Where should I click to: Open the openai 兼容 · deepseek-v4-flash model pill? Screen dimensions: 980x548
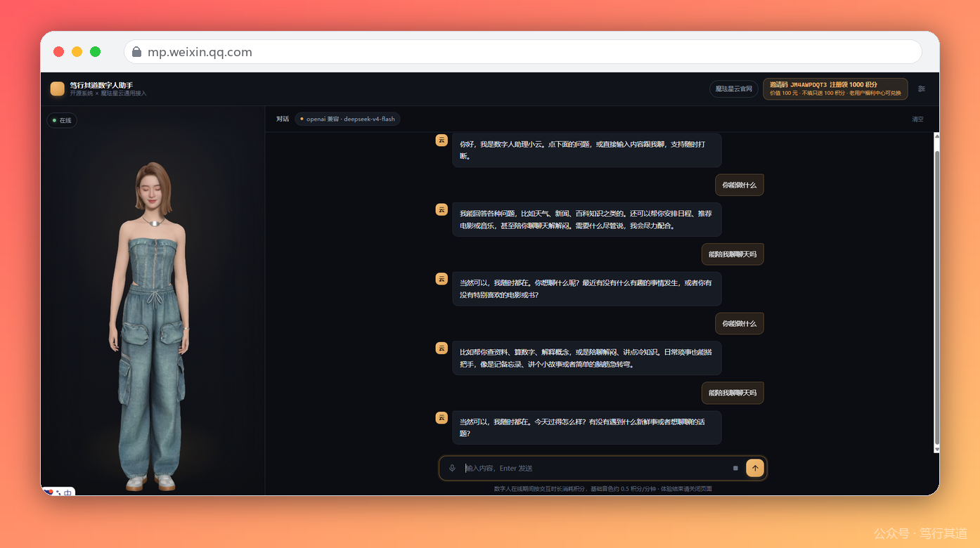click(348, 119)
